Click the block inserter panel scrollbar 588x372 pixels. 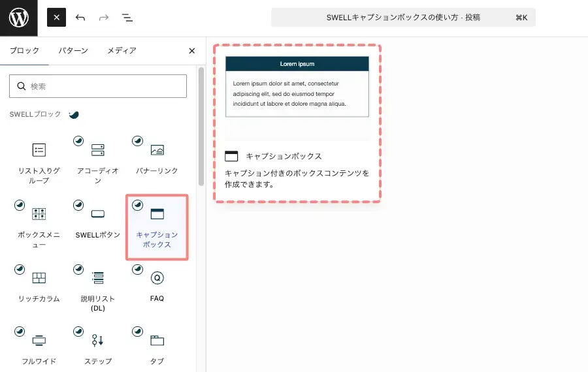(201, 127)
